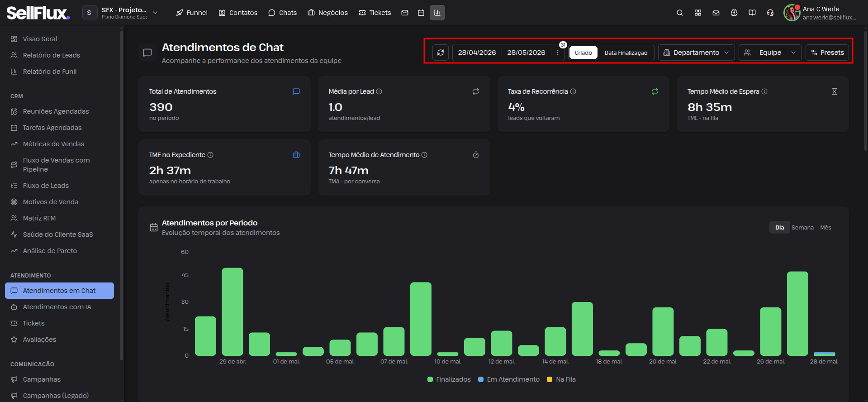Viewport: 868px width, 402px height.
Task: Open the Equipe dropdown filter
Action: 770,53
